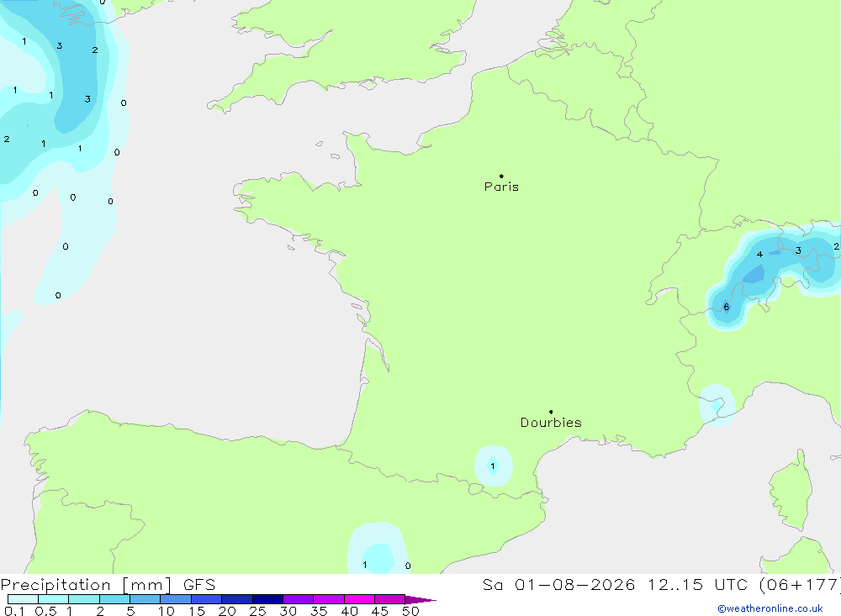Pick the 10–15 mm blue legend swatch
Image resolution: width=841 pixels, height=616 pixels.
coord(176,599)
